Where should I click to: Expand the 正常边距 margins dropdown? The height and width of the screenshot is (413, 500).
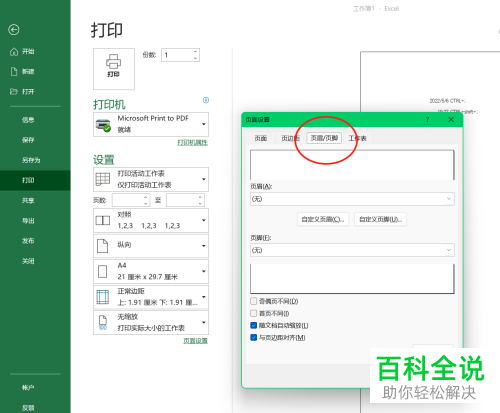[151, 297]
